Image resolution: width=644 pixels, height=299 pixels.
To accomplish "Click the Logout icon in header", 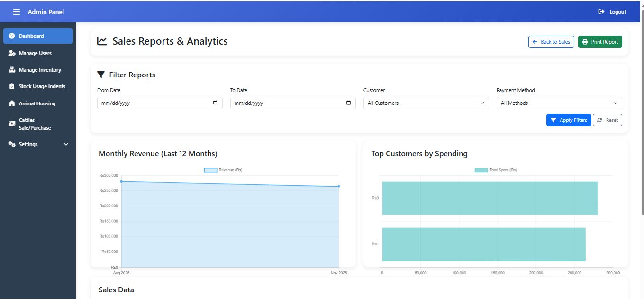I will 601,12.
